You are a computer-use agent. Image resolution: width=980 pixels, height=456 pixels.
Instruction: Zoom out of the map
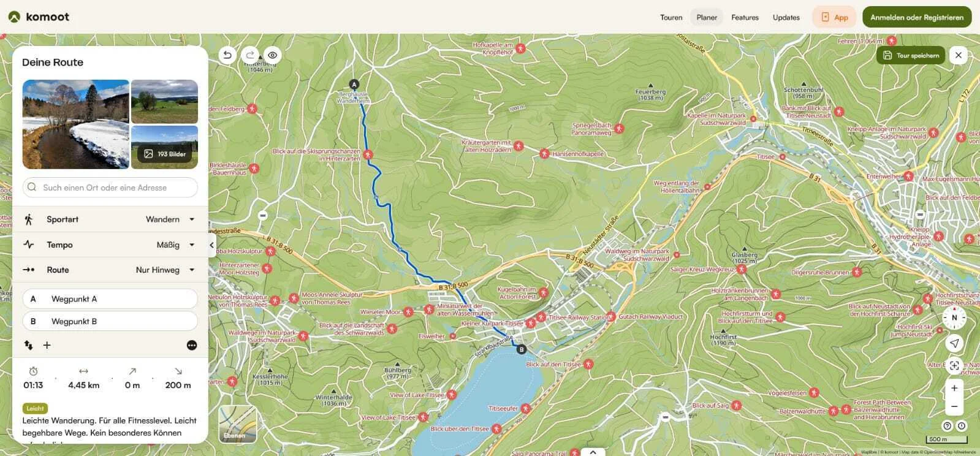click(954, 406)
